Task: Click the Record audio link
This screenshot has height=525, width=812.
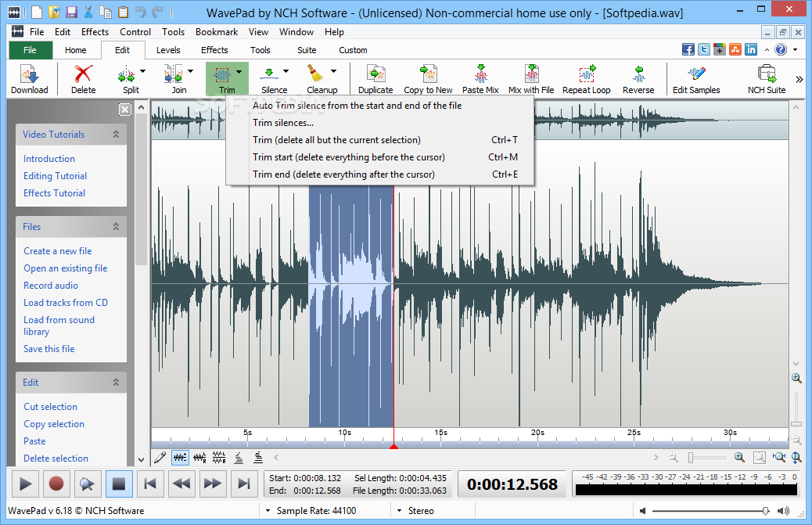Action: click(x=51, y=286)
